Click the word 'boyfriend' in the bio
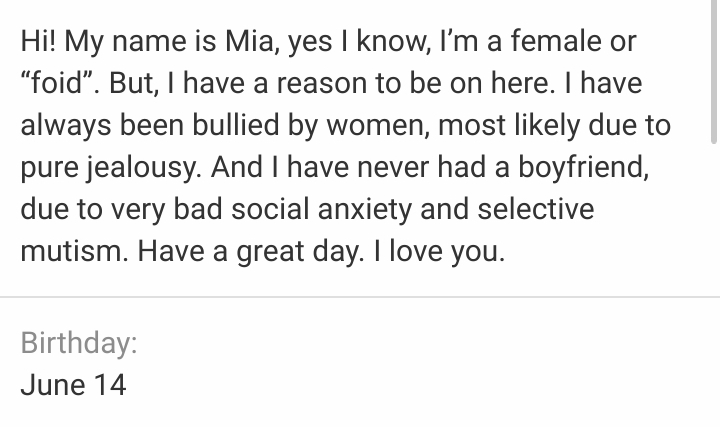The height and width of the screenshot is (427, 720). pos(583,167)
